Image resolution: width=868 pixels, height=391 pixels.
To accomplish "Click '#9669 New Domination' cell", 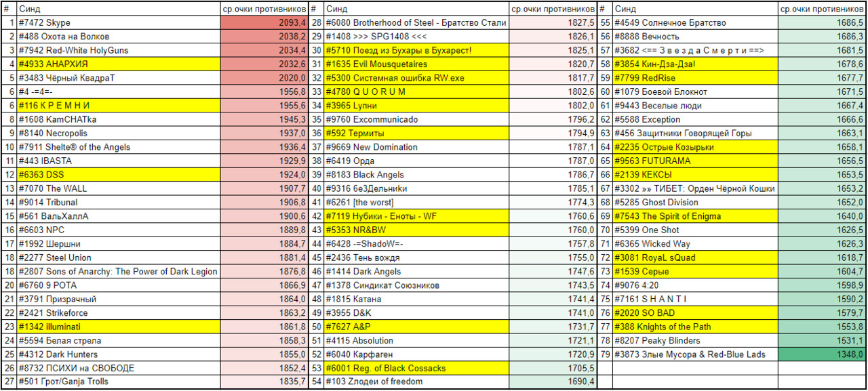I will [416, 147].
